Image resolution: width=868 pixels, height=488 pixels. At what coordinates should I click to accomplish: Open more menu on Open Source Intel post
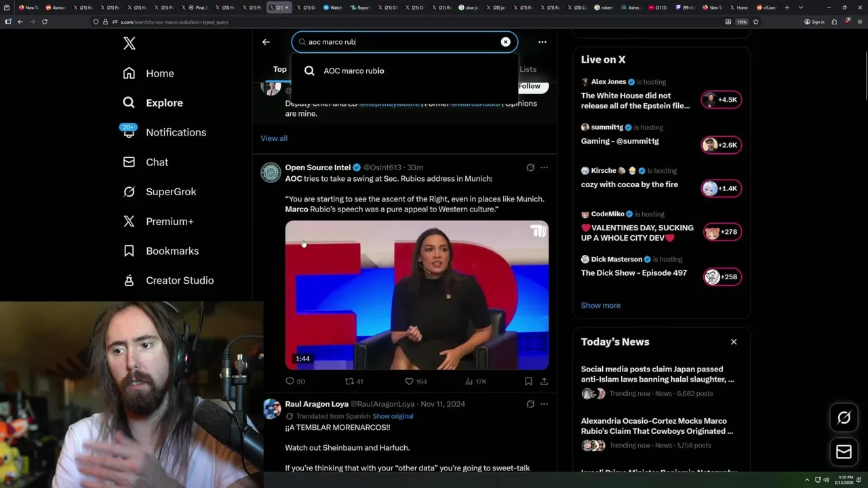pos(544,167)
